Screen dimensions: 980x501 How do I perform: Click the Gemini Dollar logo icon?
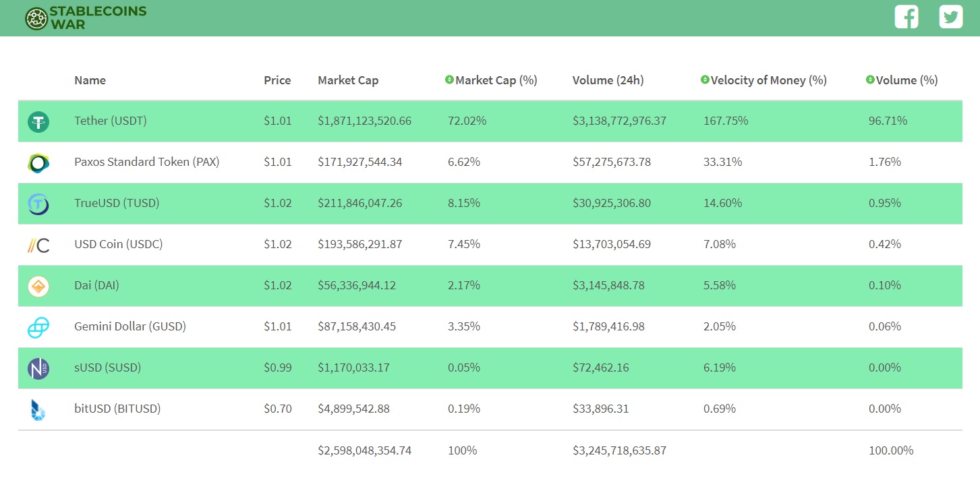click(38, 327)
